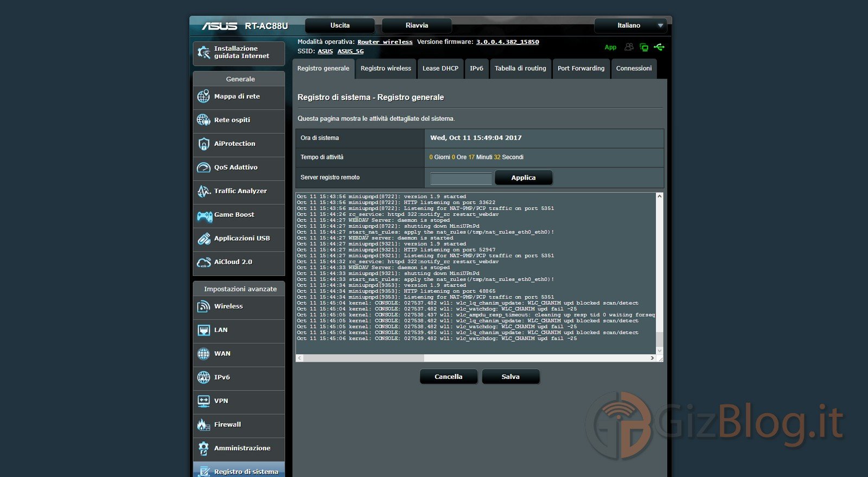Click the 'Tempo di attività' label

click(x=322, y=157)
